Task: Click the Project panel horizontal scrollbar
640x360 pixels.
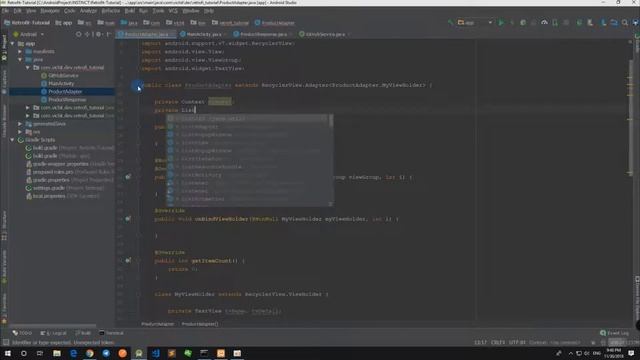Action: click(x=53, y=326)
